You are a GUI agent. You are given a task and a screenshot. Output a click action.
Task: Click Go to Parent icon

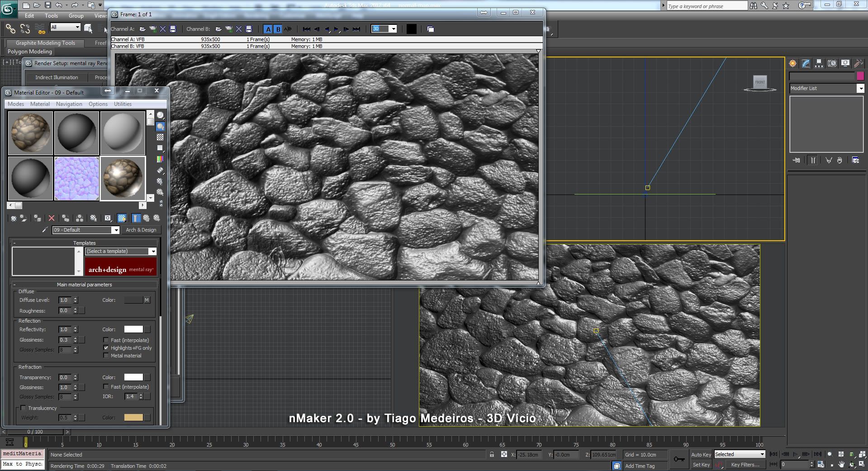(x=146, y=218)
